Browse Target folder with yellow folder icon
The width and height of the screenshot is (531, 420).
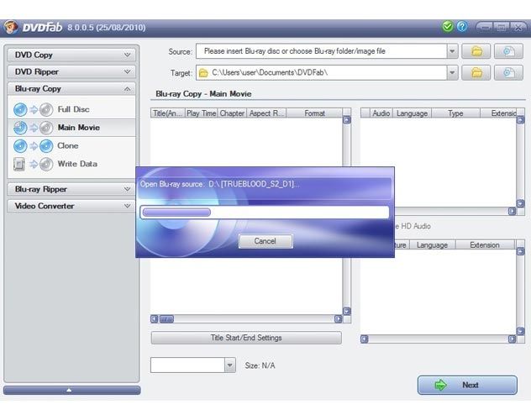tap(476, 73)
